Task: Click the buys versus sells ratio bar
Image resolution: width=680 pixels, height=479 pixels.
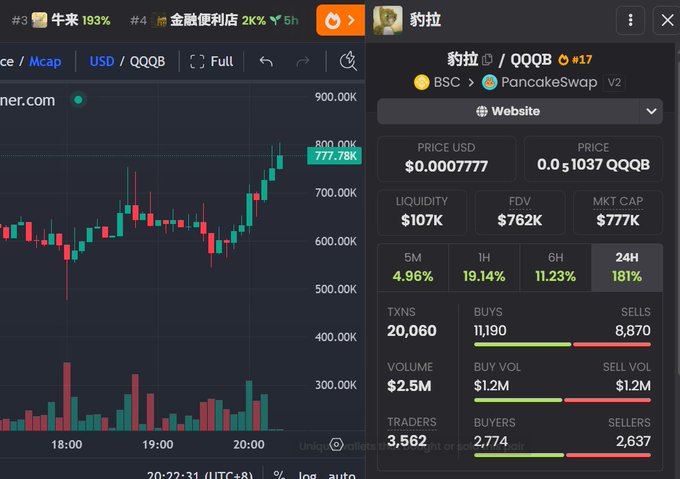Action: pos(562,345)
